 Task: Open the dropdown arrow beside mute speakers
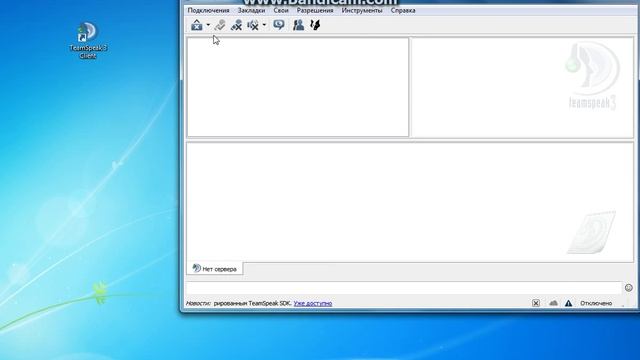pos(264,25)
